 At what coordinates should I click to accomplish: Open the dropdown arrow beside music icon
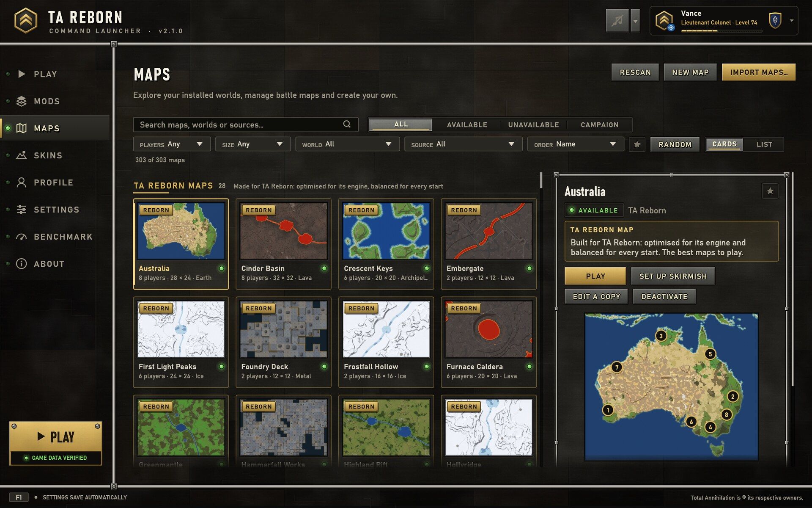(635, 20)
